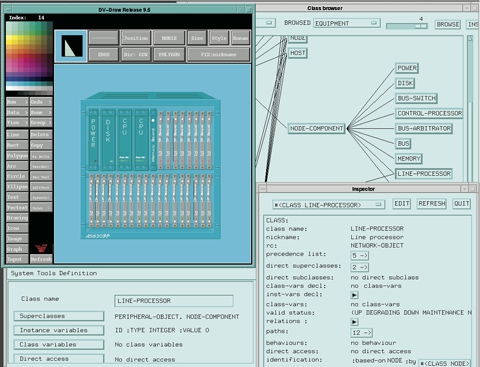
Task: Toggle the POLYGON mode button
Action: click(169, 54)
